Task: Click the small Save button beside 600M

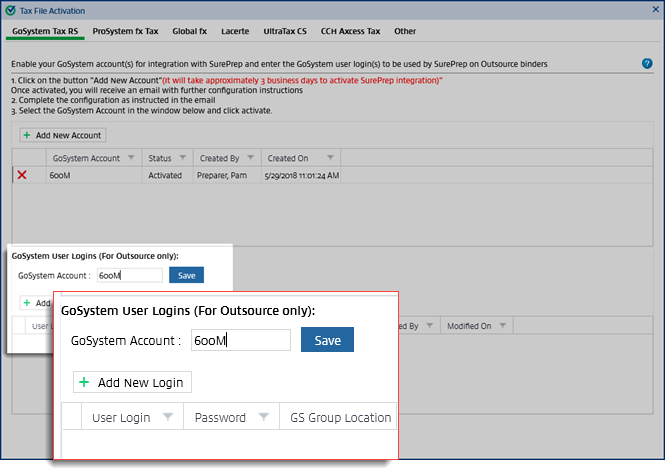Action: click(187, 275)
